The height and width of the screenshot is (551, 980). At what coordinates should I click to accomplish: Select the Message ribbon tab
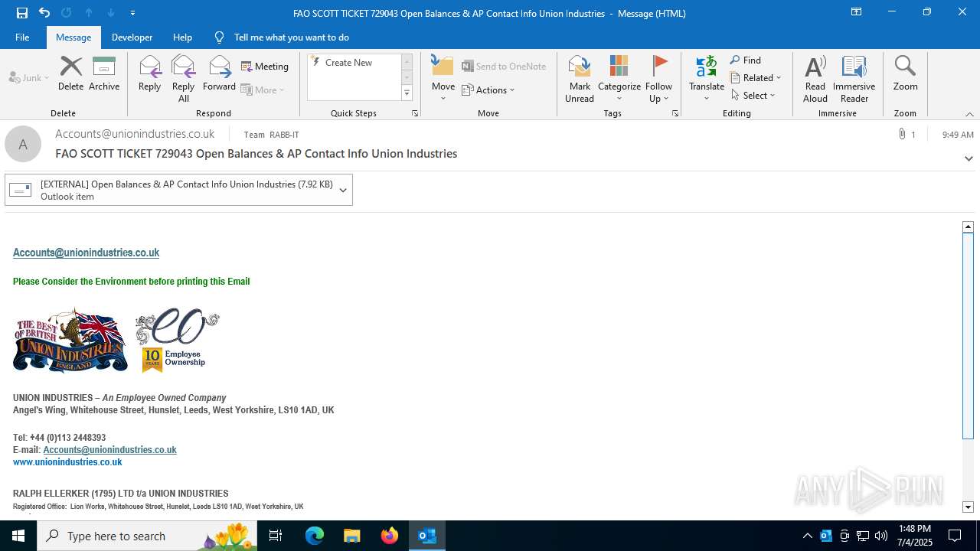pyautogui.click(x=73, y=37)
